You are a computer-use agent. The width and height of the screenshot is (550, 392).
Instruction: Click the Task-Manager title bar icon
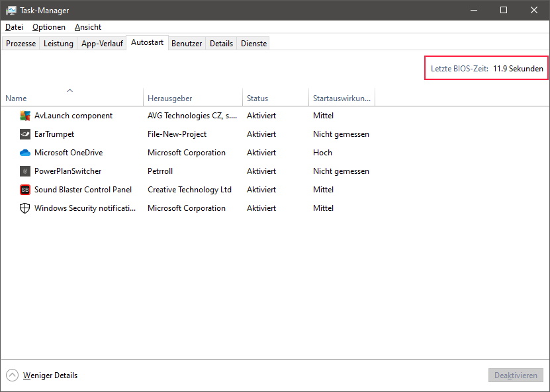pyautogui.click(x=11, y=10)
